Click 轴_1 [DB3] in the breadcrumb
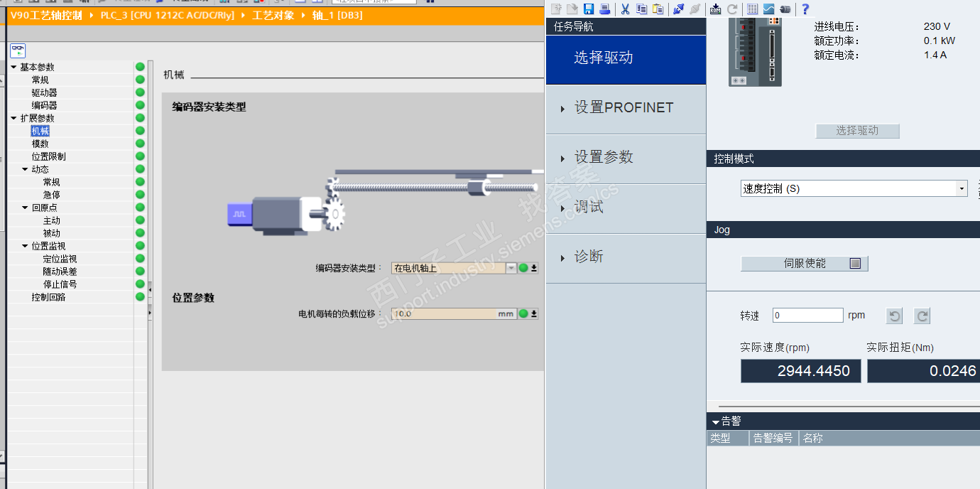This screenshot has height=489, width=980. click(x=337, y=15)
